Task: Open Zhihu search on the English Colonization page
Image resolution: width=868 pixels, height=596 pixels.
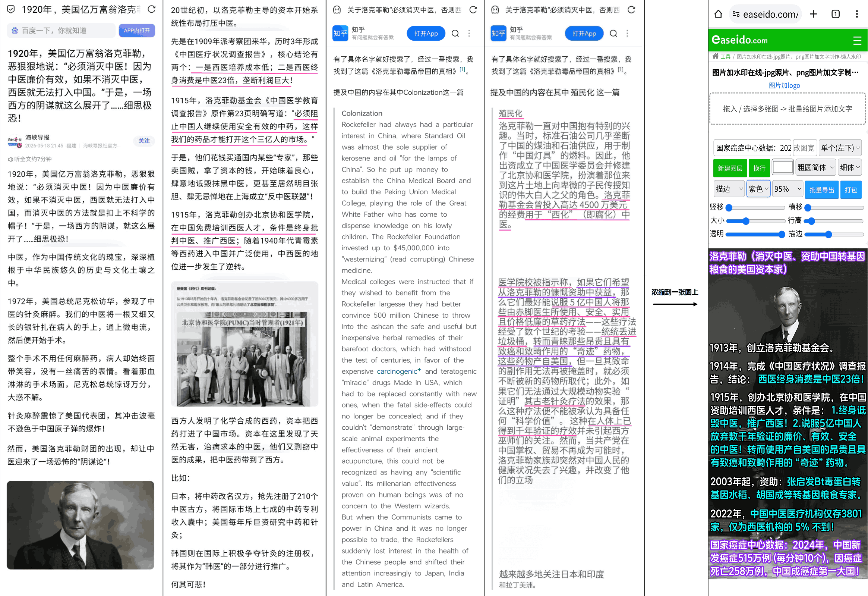Action: 455,33
